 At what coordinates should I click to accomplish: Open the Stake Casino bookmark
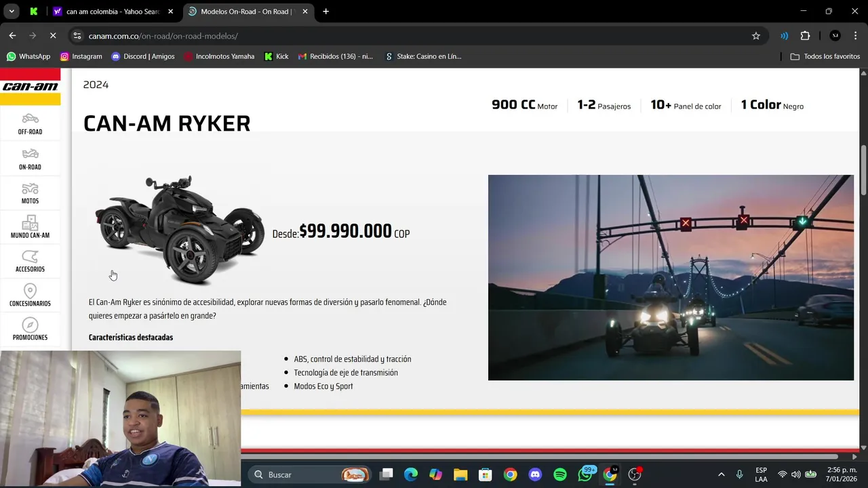(422, 56)
